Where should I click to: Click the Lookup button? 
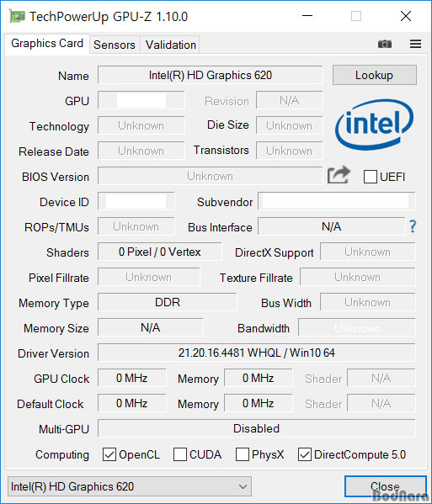(375, 75)
